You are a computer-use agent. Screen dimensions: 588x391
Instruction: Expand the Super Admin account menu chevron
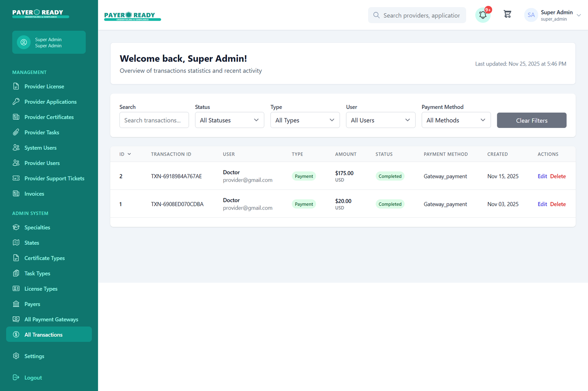[578, 15]
